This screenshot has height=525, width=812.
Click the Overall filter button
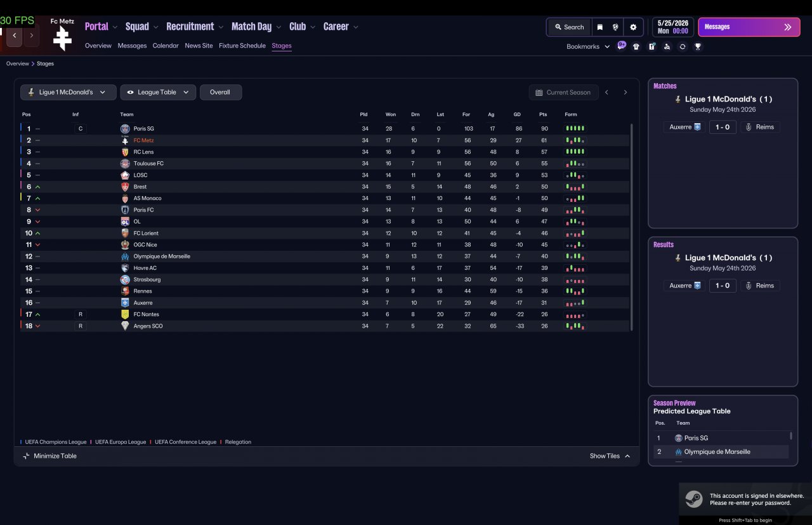[x=221, y=92]
